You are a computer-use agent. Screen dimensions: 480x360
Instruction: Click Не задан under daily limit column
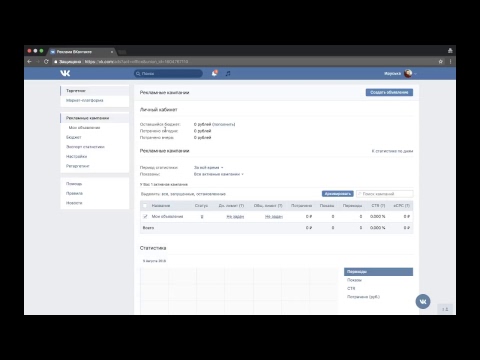point(235,217)
